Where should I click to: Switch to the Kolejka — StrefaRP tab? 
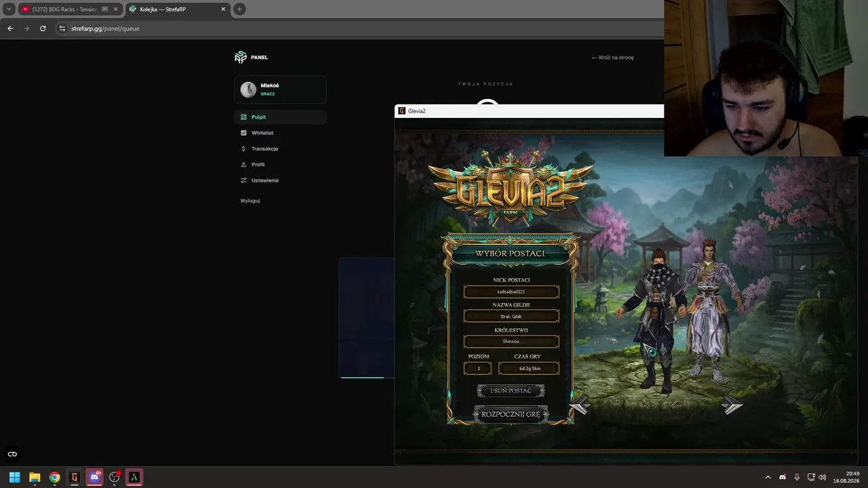tap(178, 9)
